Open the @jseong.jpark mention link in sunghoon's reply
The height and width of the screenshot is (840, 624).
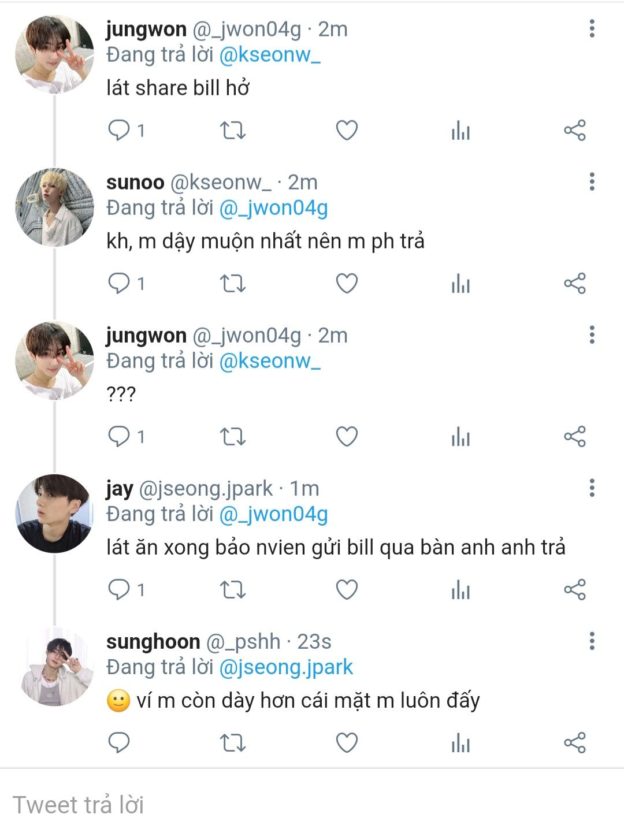tap(286, 667)
